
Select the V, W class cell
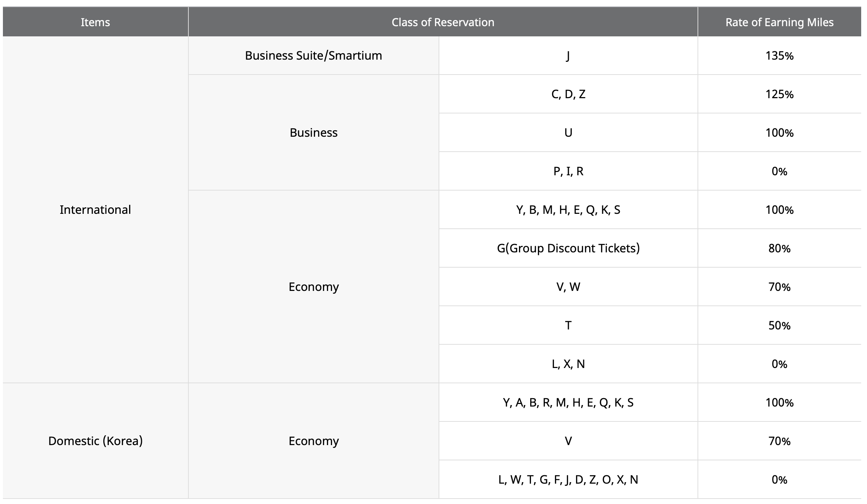568,287
